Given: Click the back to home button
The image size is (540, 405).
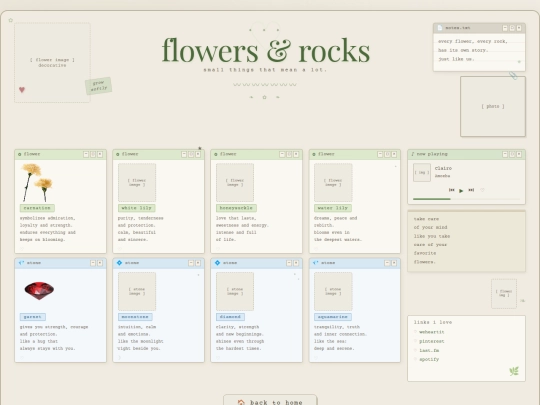Looking at the screenshot, I should (x=270, y=402).
